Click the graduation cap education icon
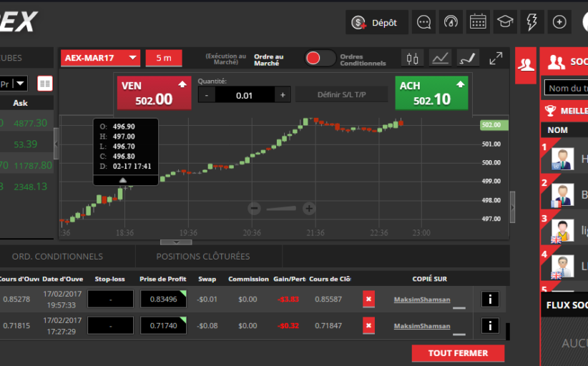The width and height of the screenshot is (588, 366). [505, 22]
